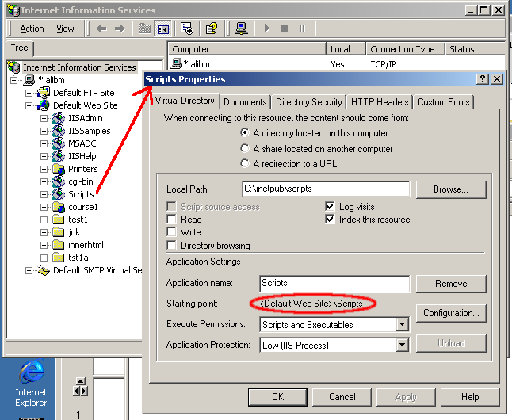Expand the Scripts tree node
512x420 pixels.
click(x=44, y=194)
